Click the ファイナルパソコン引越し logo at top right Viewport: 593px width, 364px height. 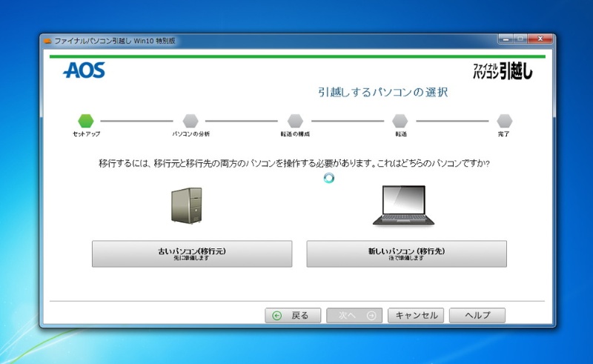click(x=503, y=70)
